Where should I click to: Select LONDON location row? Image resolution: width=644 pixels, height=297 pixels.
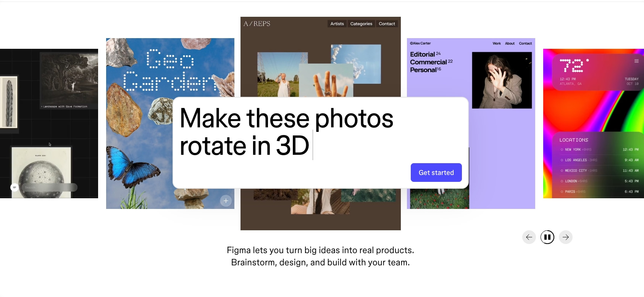pyautogui.click(x=599, y=181)
